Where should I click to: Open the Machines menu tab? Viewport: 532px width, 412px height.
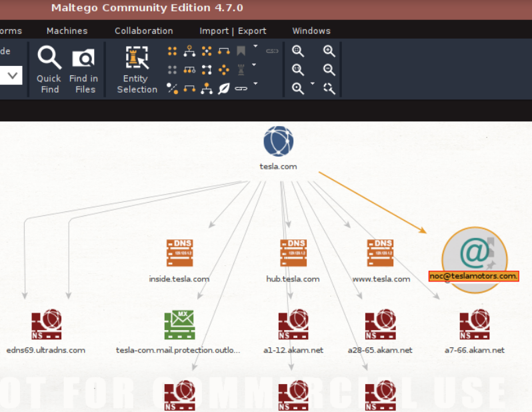pyautogui.click(x=67, y=31)
